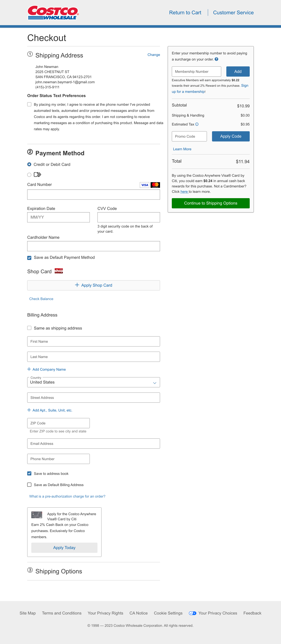
Task: Open the Estimated Tax info icon
Action: [x=197, y=124]
